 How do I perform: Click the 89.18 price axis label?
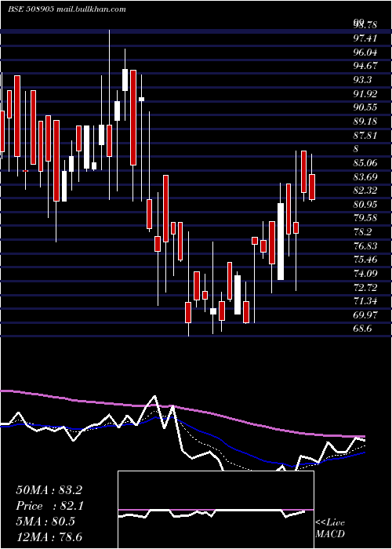[x=366, y=121]
